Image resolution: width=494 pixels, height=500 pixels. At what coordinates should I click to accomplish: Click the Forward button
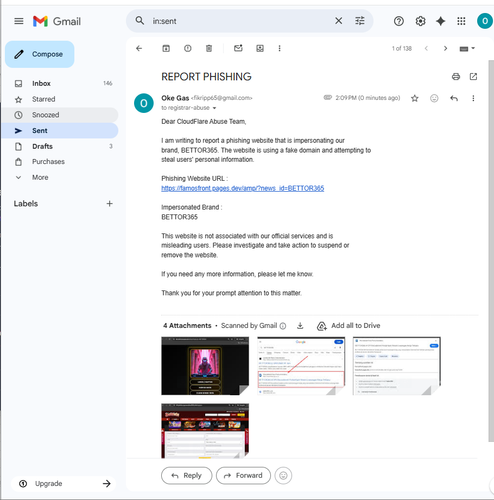[243, 476]
